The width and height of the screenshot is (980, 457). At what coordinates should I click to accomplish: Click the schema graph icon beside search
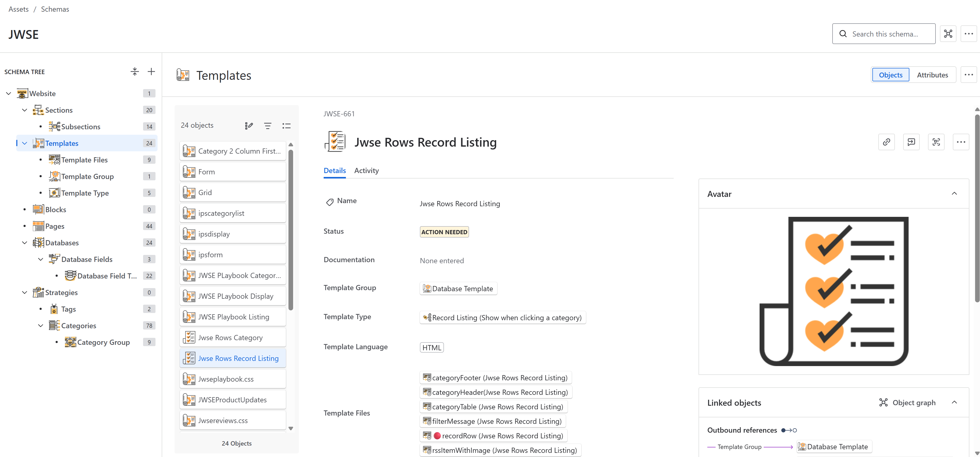pyautogui.click(x=948, y=34)
